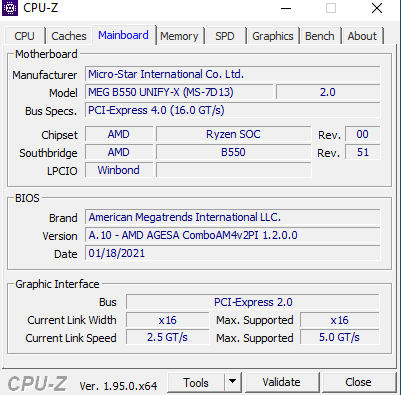
Task: Click the Winbond LPCIO value
Action: click(x=119, y=170)
